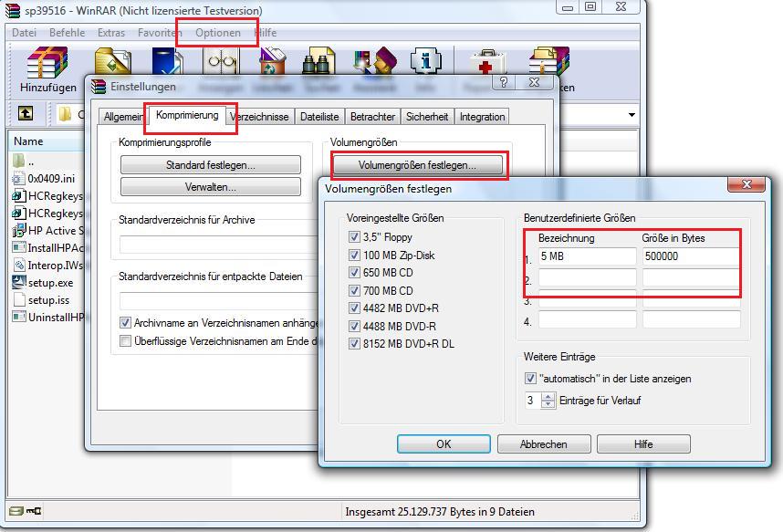Click the Hinzufügen toolbar icon
Screen dimensions: 783x532
[47, 62]
